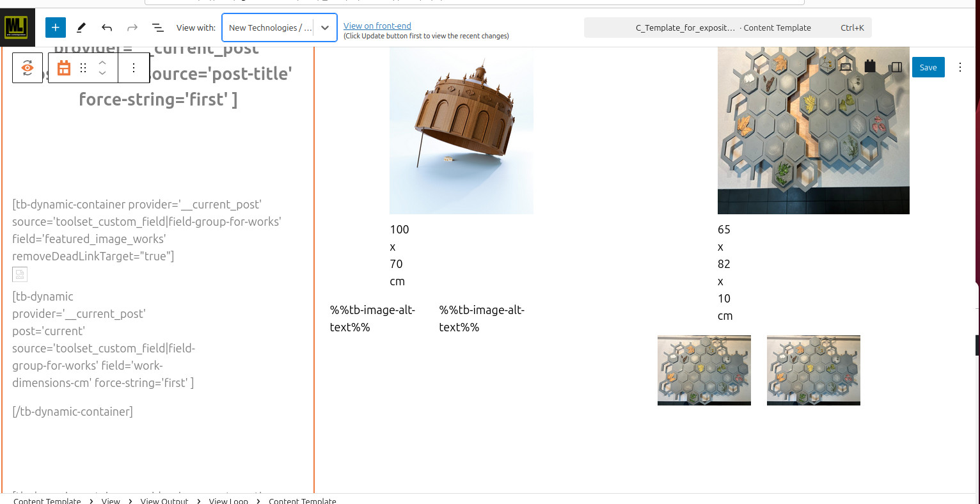Open block toolbar options three-dots menu
The width and height of the screenshot is (980, 504).
[134, 68]
